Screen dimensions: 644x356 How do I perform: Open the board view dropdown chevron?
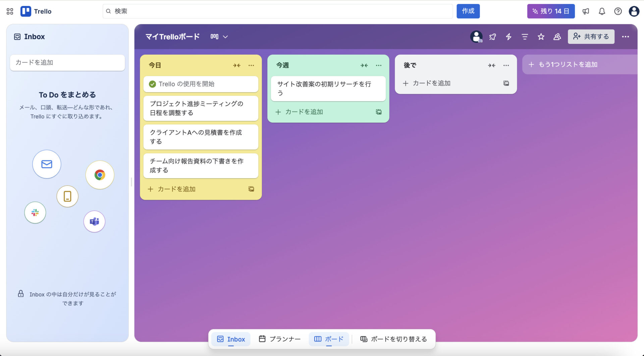coord(226,37)
